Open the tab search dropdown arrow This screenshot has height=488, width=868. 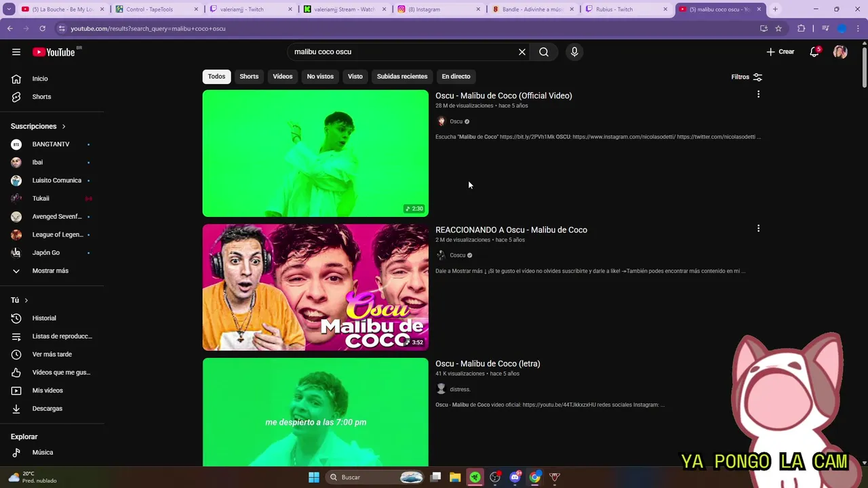[9, 9]
